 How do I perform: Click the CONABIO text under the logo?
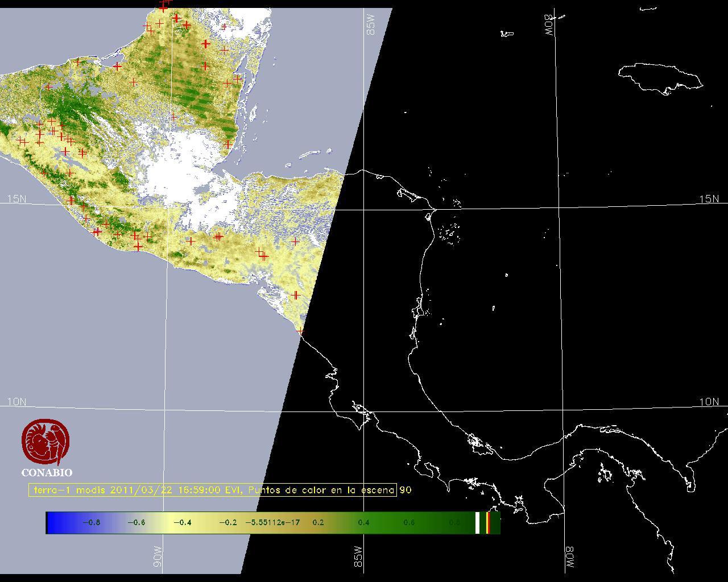(47, 472)
